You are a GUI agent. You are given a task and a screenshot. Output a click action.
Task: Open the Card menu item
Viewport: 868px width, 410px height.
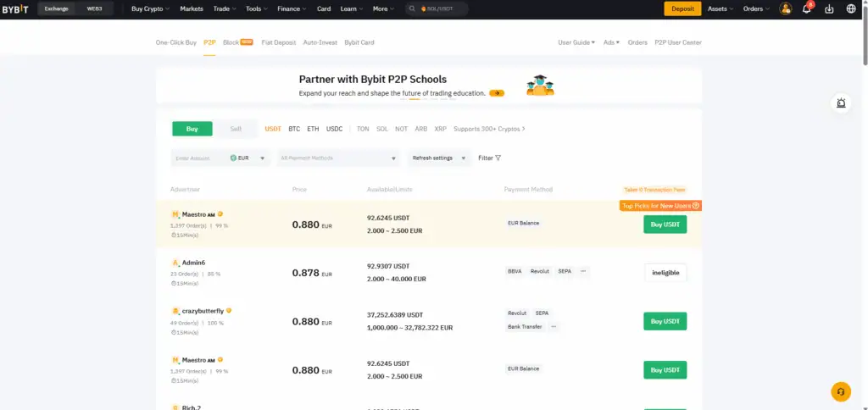click(324, 8)
